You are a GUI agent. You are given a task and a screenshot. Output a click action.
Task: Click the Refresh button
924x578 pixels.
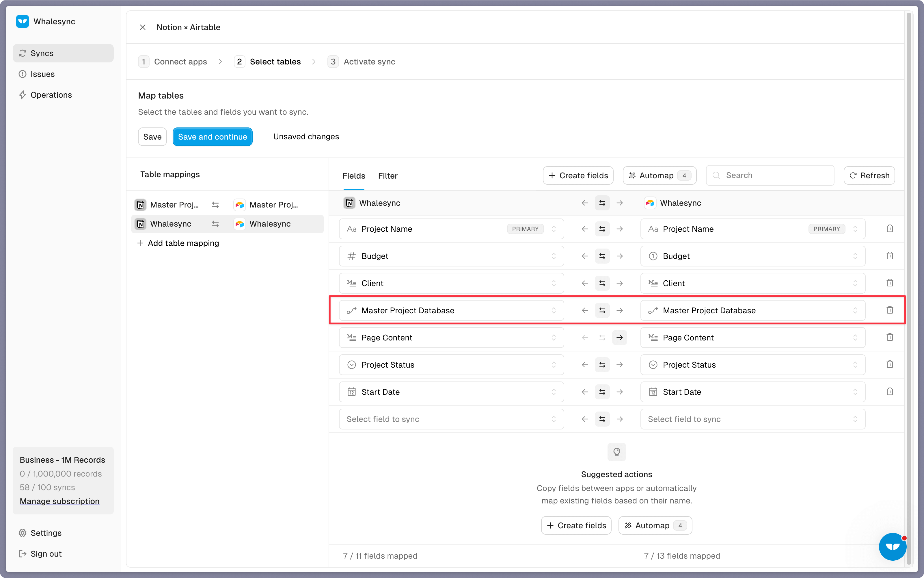869,175
